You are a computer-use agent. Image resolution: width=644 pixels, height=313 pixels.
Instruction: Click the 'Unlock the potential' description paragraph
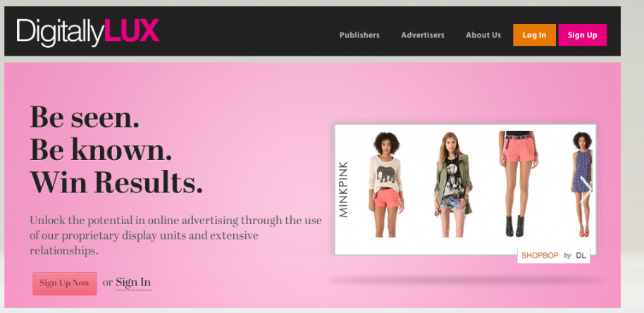175,235
